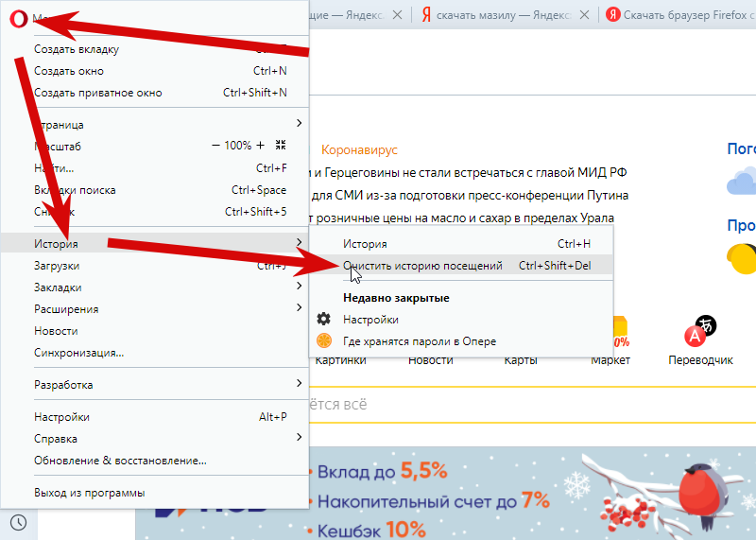Click the gear icon next to Настройки

click(x=323, y=319)
